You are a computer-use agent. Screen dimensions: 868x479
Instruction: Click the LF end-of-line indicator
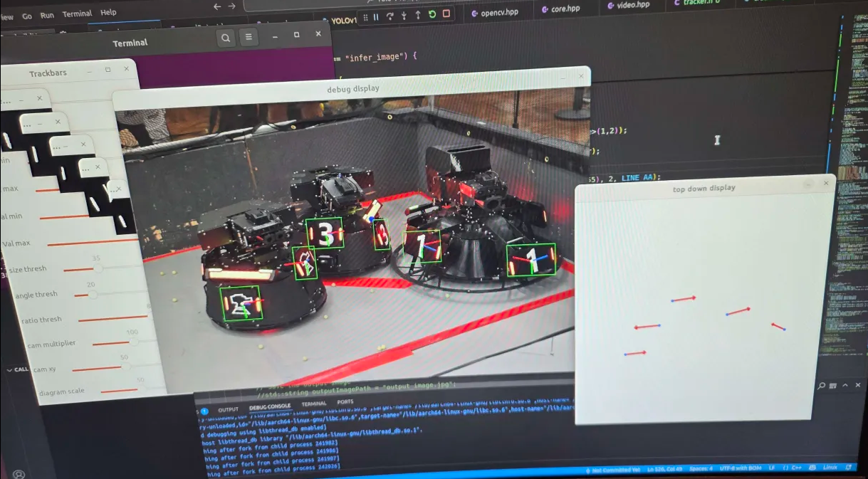pyautogui.click(x=771, y=468)
